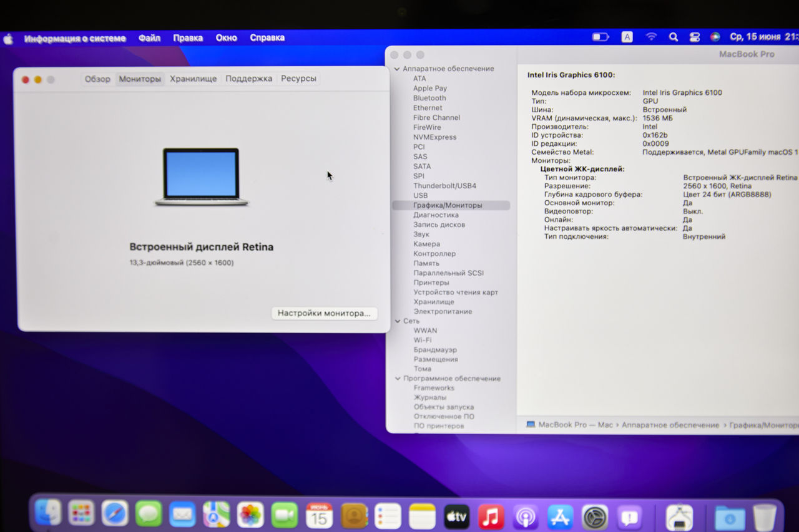Open Control Center in menu bar
Image resolution: width=799 pixels, height=532 pixels.
(x=694, y=37)
